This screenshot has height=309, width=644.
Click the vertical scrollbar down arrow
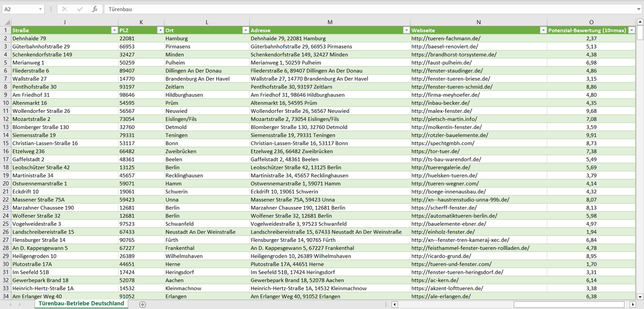pyautogui.click(x=640, y=297)
